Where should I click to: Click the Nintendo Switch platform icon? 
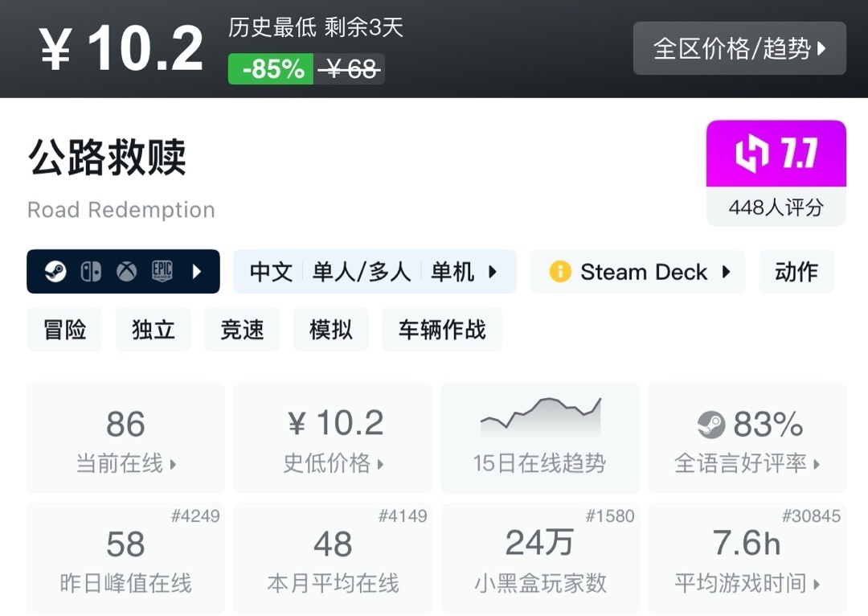(x=90, y=272)
